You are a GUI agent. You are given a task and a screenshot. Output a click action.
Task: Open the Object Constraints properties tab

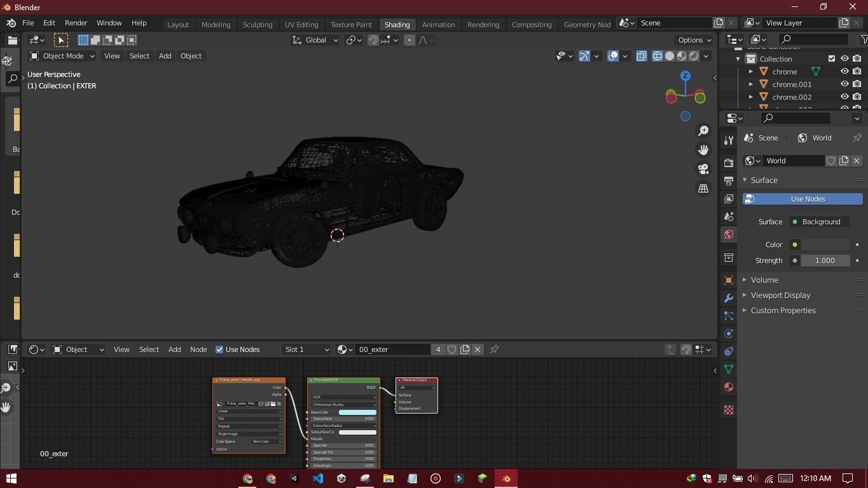(729, 351)
